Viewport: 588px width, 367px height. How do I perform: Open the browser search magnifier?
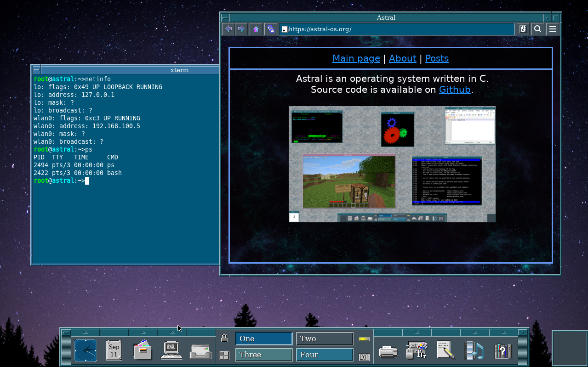point(537,29)
